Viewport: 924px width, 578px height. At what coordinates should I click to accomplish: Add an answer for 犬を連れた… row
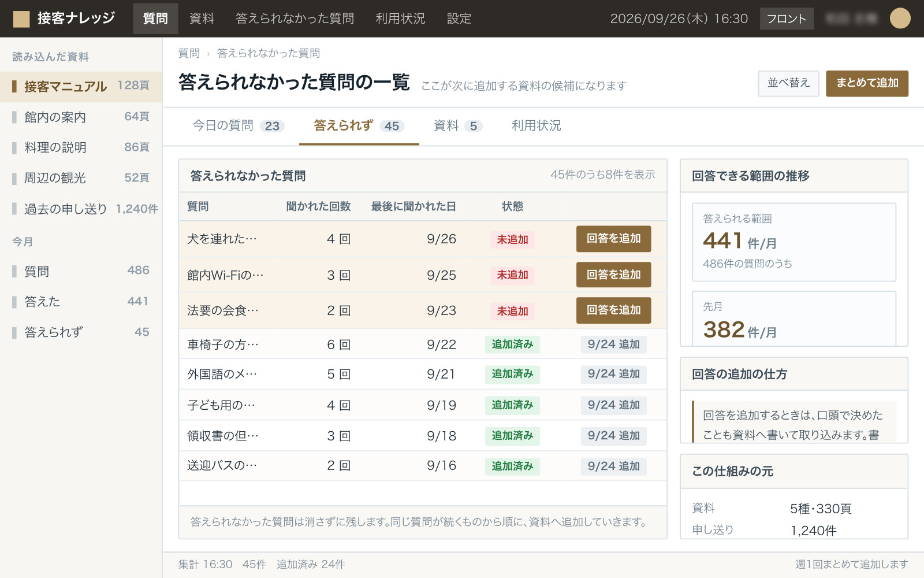pos(613,239)
